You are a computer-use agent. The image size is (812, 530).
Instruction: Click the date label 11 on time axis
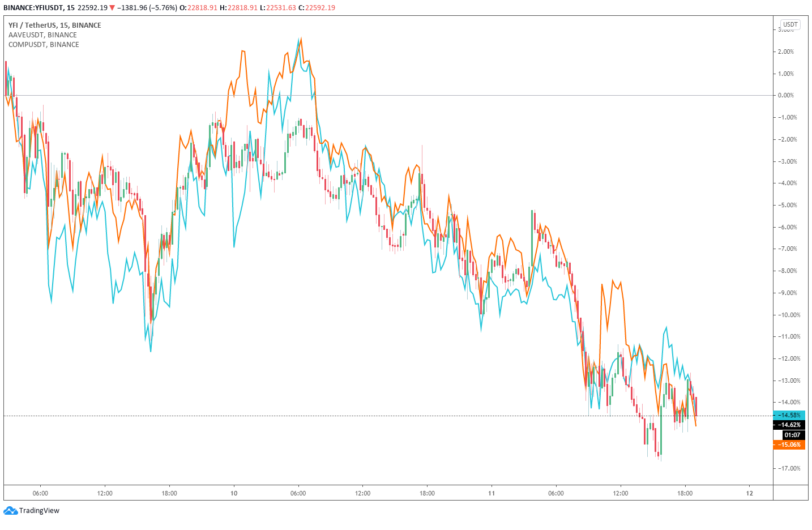(492, 493)
